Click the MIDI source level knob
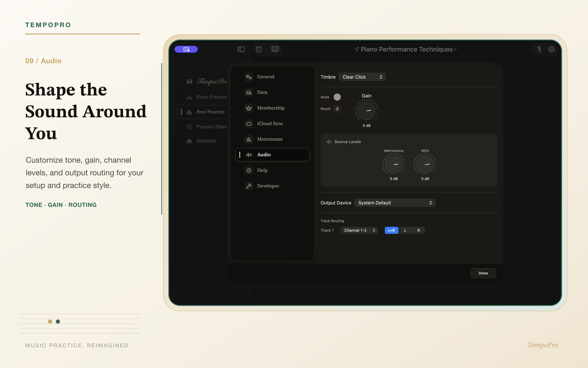The height and width of the screenshot is (368, 588). (425, 165)
